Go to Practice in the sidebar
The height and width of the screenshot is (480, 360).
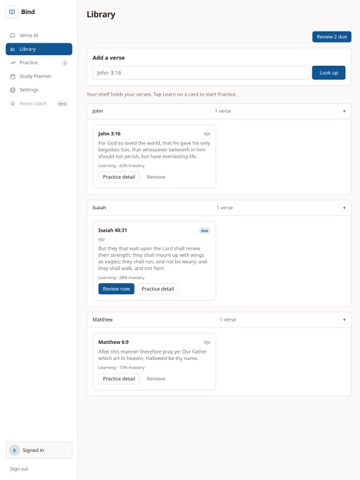coord(39,63)
